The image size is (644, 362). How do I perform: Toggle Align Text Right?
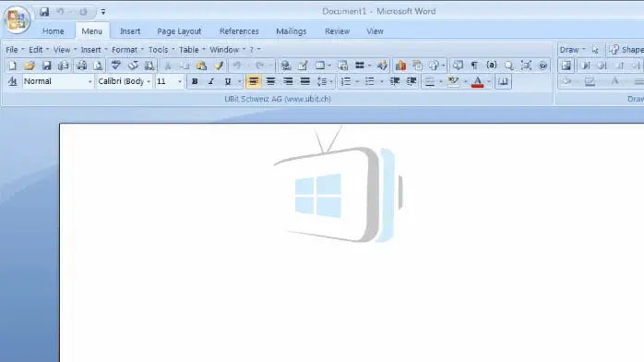288,82
